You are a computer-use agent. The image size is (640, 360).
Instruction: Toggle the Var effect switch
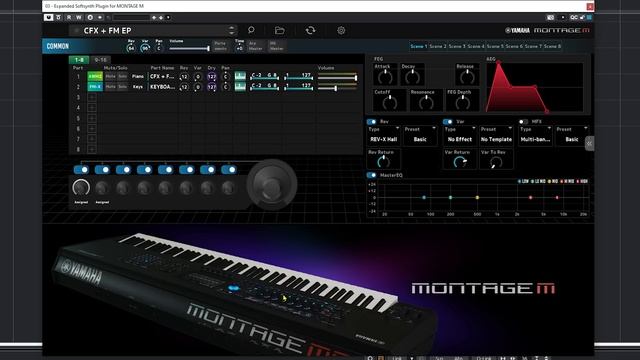pyautogui.click(x=448, y=122)
